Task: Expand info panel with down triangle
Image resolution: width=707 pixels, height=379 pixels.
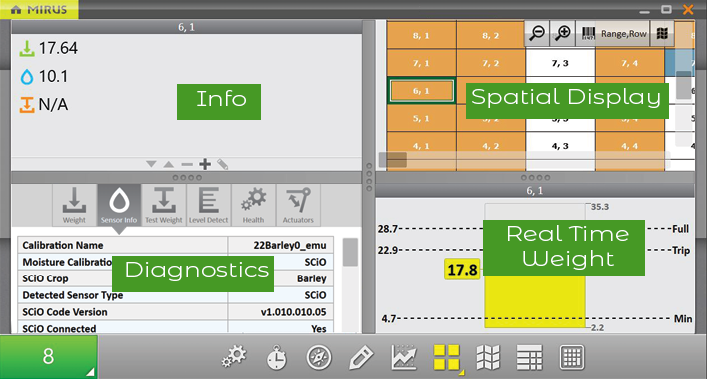Action: pos(151,164)
